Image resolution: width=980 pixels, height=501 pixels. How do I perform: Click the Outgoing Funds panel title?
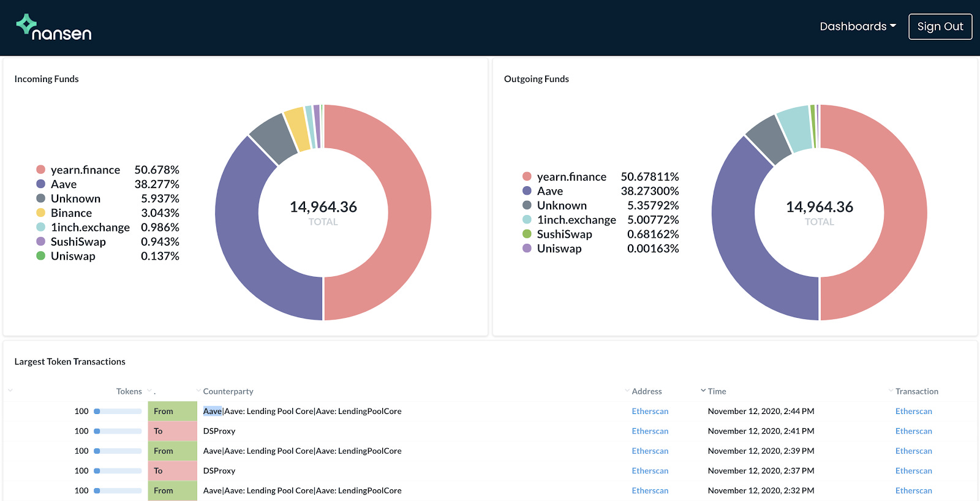pos(537,79)
